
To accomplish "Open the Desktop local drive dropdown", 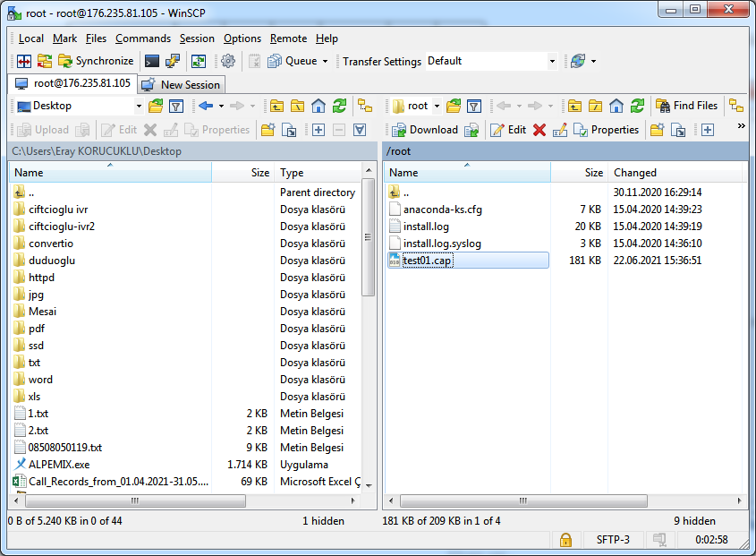I will [x=139, y=106].
